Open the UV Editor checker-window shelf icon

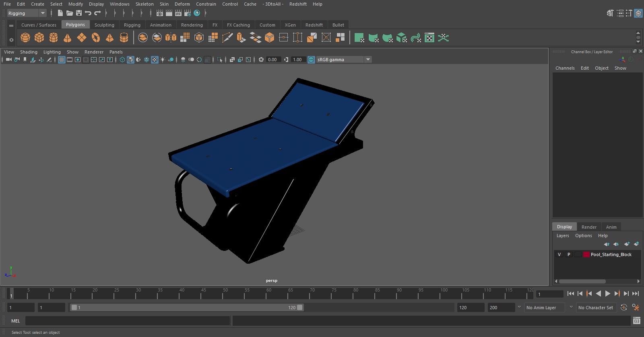[429, 38]
